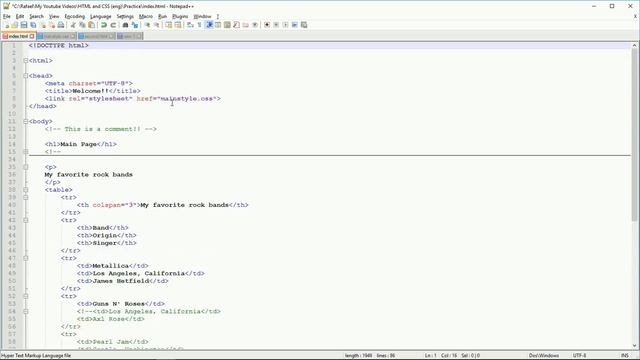Undo the last edit via toolbar
Viewport: 640px width, 360px height.
click(x=104, y=25)
